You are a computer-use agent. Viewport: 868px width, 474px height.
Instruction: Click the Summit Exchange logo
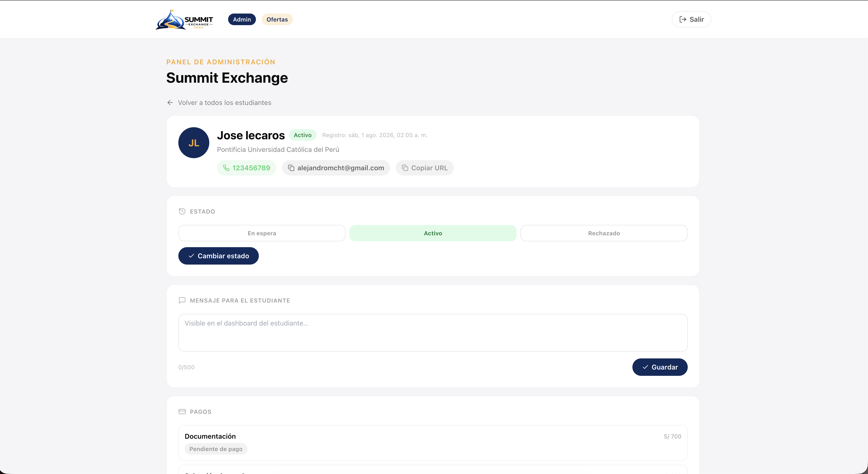(184, 20)
